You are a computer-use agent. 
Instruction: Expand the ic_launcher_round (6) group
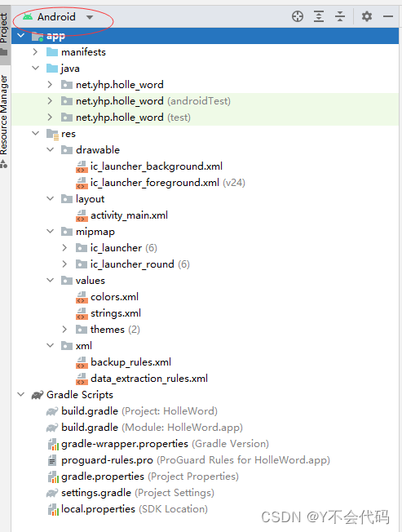click(x=64, y=264)
